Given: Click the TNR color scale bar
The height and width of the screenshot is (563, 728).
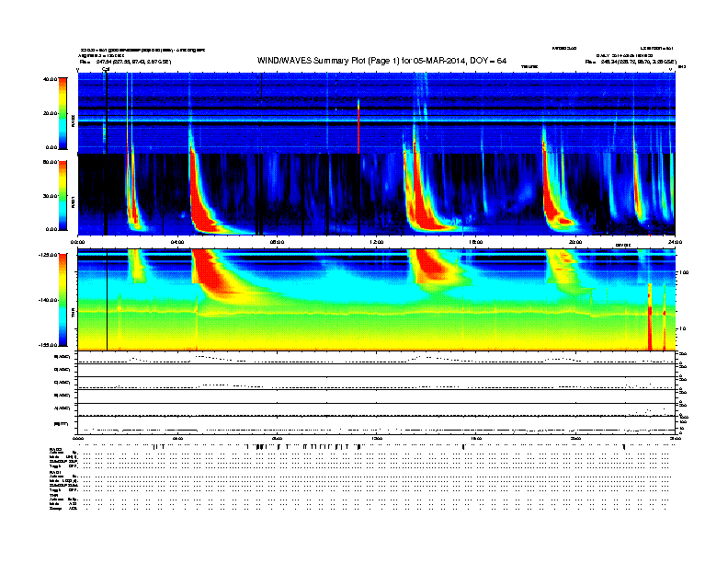Looking at the screenshot, I should [63, 300].
